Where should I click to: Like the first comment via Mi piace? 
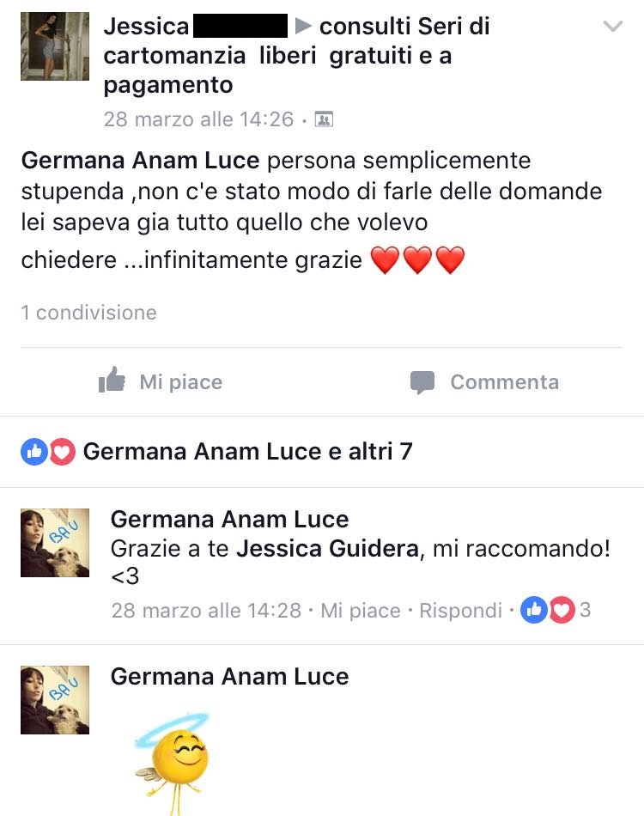[361, 611]
